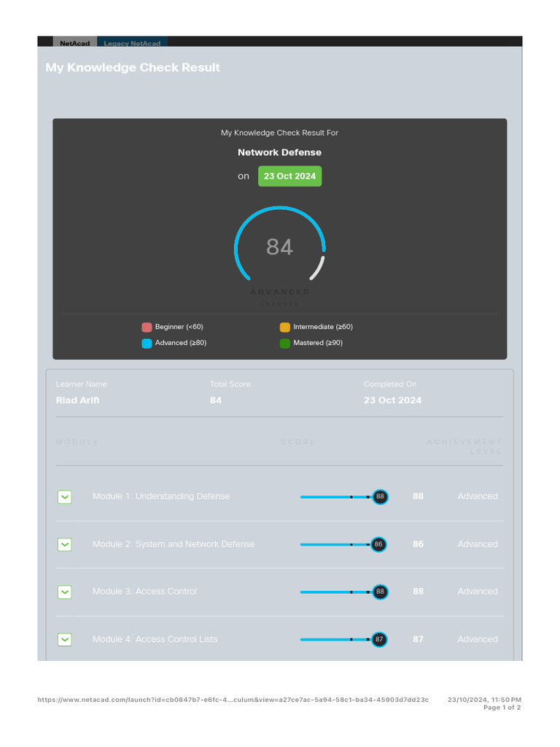Click Module 4 score slider knob showing 87
Viewport: 560px width, 747px height.
[x=379, y=639]
